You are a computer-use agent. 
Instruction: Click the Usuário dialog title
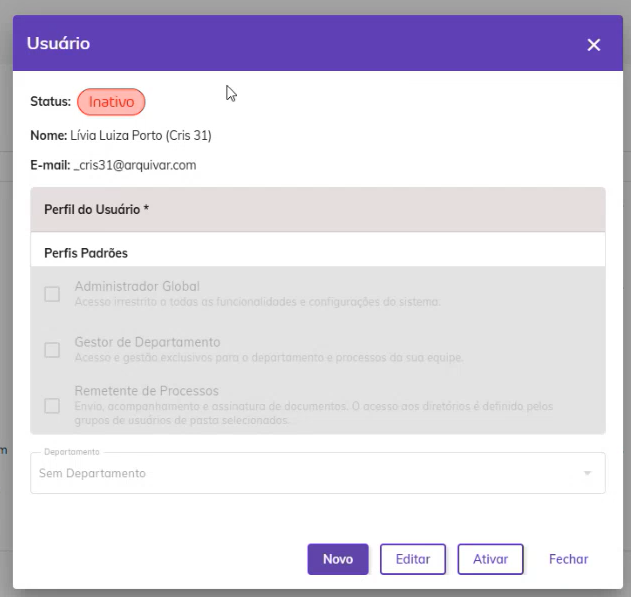pyautogui.click(x=58, y=43)
